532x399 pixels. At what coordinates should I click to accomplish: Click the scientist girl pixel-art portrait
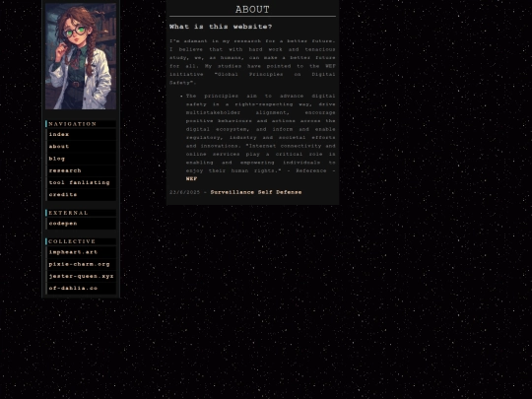tap(81, 56)
